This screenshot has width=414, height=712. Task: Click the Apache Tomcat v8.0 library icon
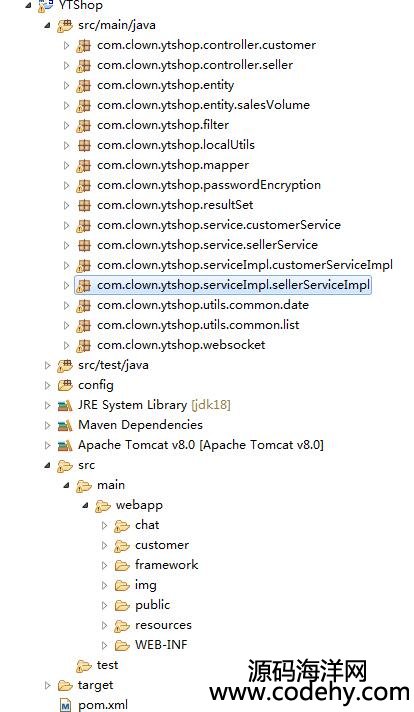[x=64, y=445]
